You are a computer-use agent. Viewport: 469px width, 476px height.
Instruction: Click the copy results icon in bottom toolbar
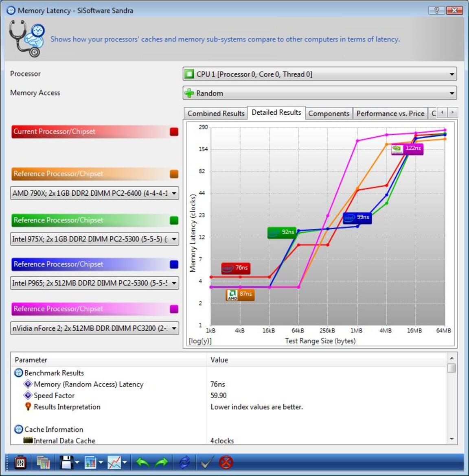pyautogui.click(x=43, y=463)
